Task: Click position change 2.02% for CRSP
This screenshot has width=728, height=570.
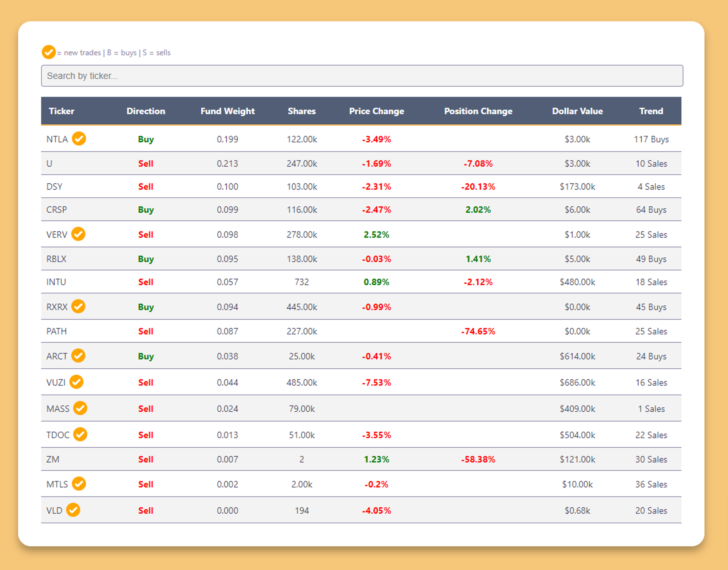Action: (x=478, y=210)
